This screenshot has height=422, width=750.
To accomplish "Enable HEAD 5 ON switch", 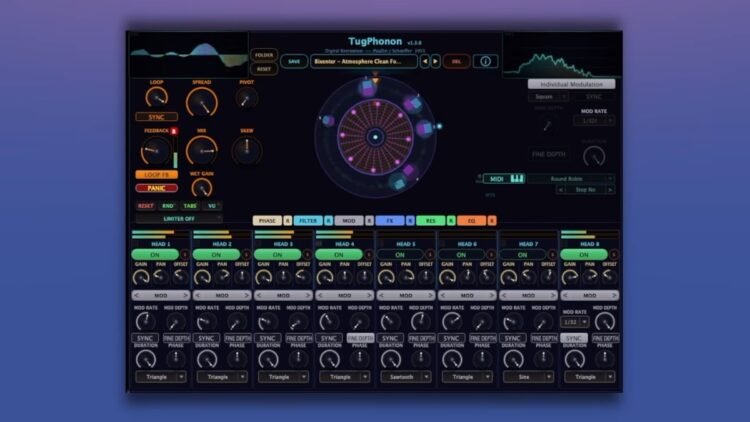I will point(400,255).
